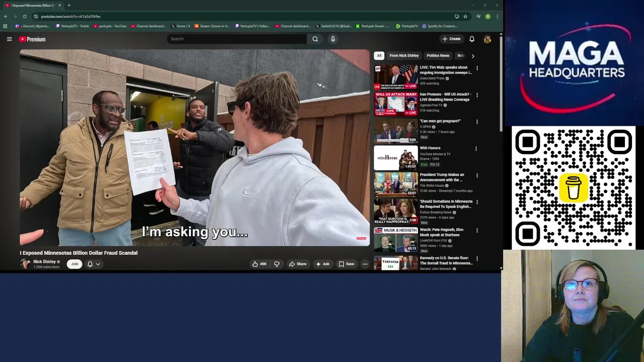The image size is (644, 362).
Task: Open the Create menu
Action: click(451, 39)
